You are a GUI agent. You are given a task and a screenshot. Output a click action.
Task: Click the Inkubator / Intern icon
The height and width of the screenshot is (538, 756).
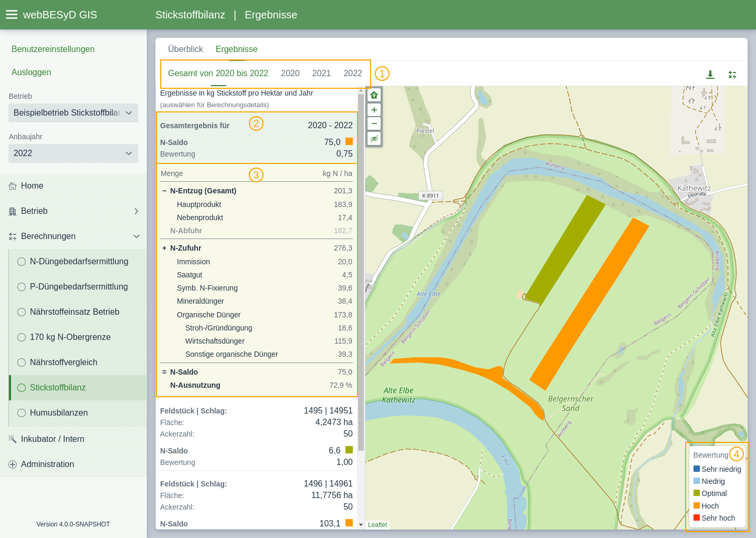coord(13,439)
